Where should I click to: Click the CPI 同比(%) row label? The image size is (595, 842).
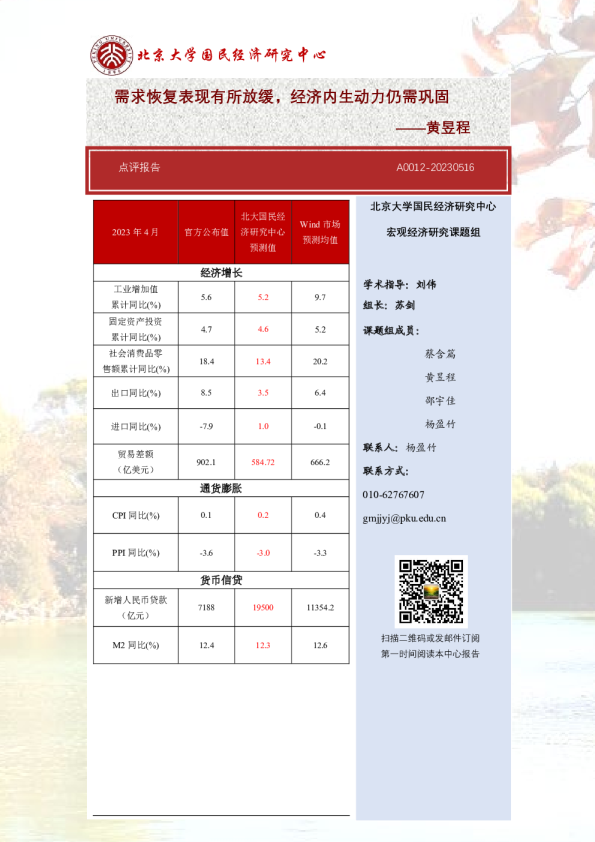point(136,516)
